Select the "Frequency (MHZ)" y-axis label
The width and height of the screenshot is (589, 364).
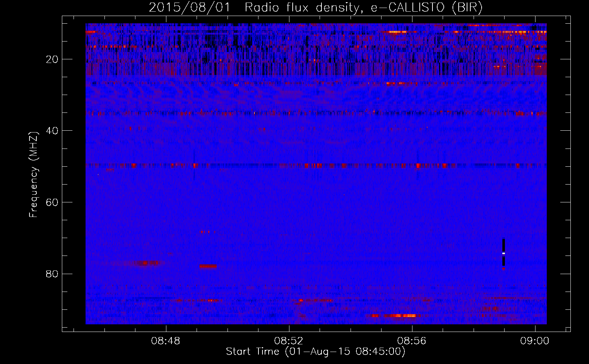[33, 175]
